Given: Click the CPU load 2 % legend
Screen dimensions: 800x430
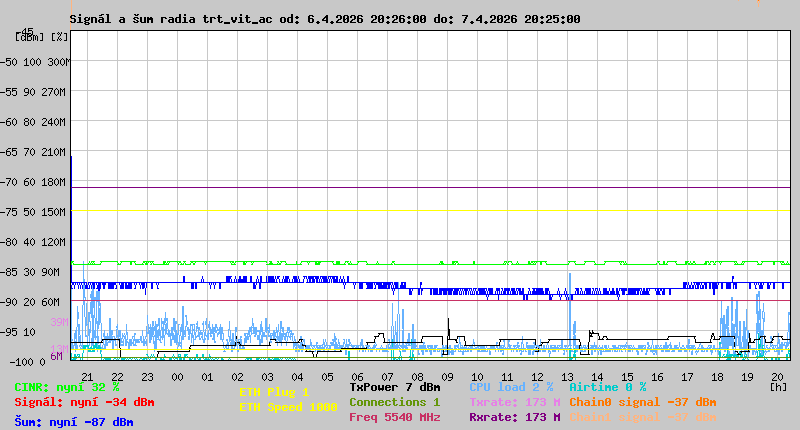Looking at the screenshot, I should (511, 387).
